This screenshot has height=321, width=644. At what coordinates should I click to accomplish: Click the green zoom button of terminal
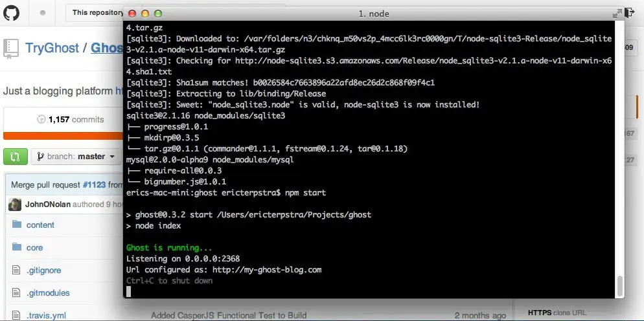(x=158, y=14)
